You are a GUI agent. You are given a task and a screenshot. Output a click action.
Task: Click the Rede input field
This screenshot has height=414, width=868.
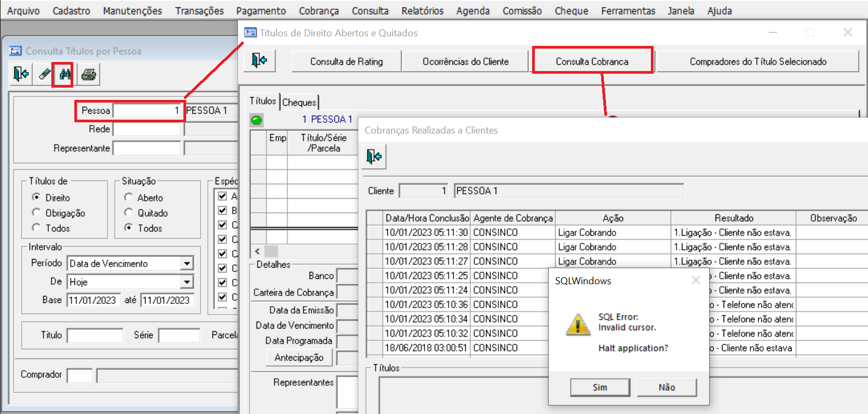[x=147, y=129]
